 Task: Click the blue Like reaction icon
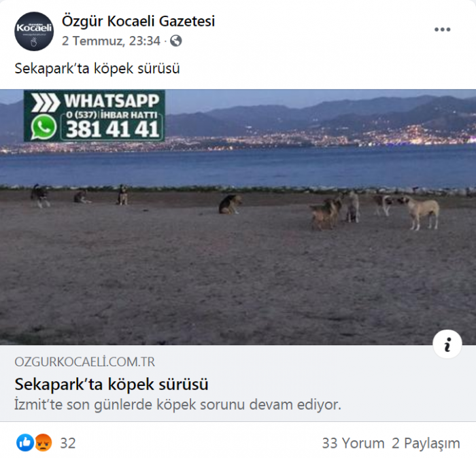(25, 443)
